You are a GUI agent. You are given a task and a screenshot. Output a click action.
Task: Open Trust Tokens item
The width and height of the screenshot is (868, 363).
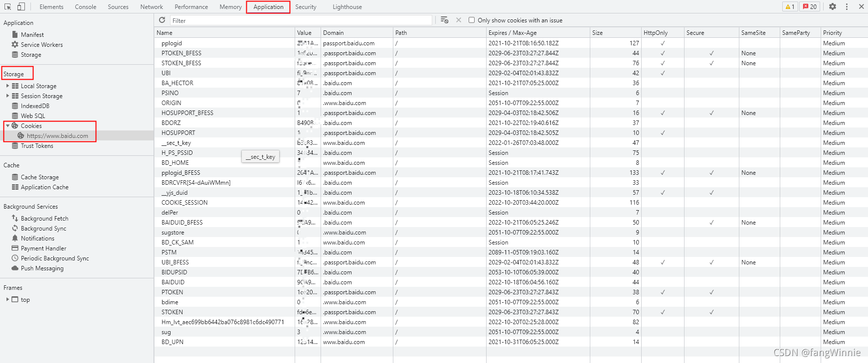pos(37,146)
